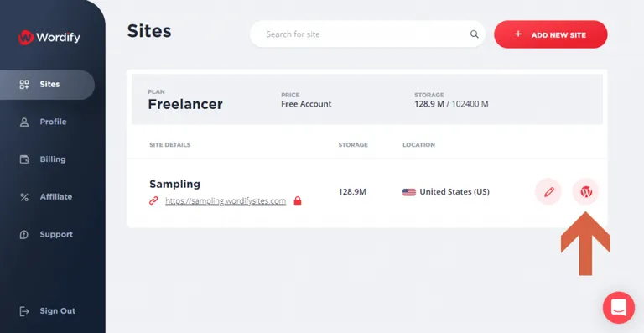644x333 pixels.
Task: Click the Search for site field
Action: pos(367,34)
